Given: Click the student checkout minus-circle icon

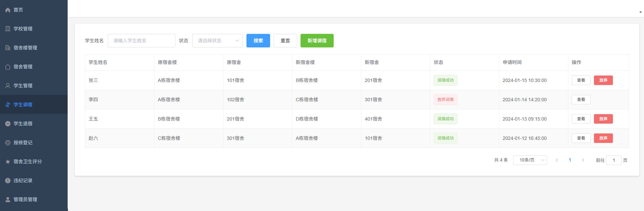Looking at the screenshot, I should [8, 124].
